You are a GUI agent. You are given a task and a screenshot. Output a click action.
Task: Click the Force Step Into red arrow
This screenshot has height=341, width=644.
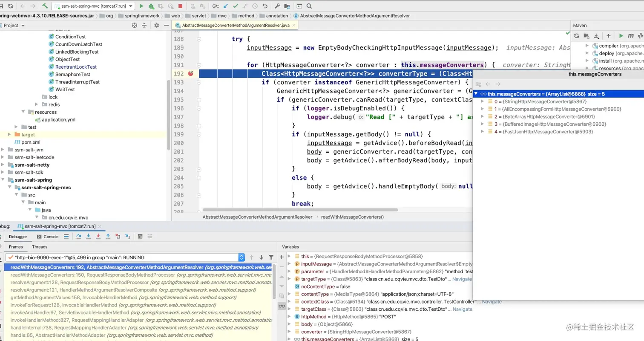point(98,236)
